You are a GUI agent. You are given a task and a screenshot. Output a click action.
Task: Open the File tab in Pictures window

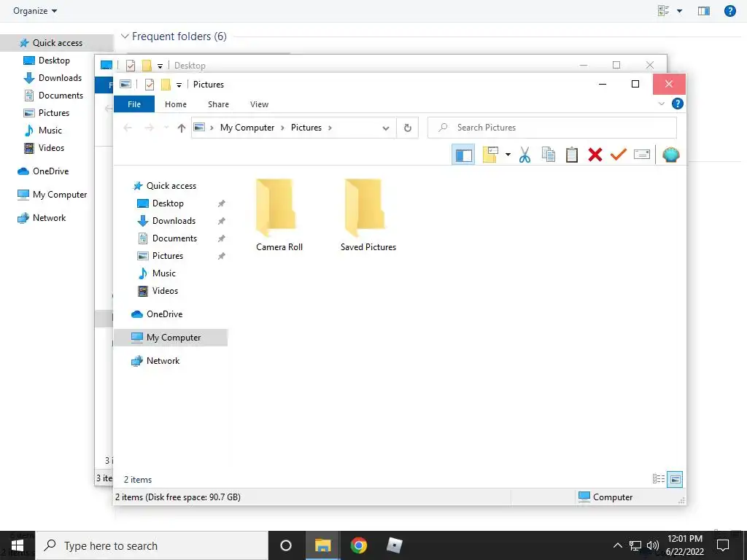point(134,104)
